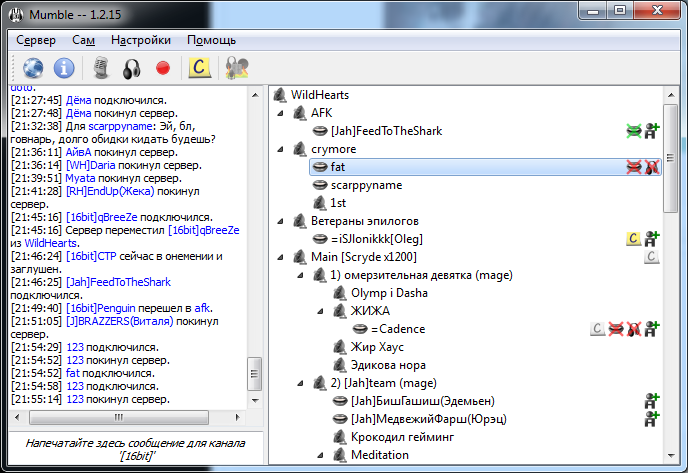Open comment icon on Main [Scryde x1200]

[652, 257]
